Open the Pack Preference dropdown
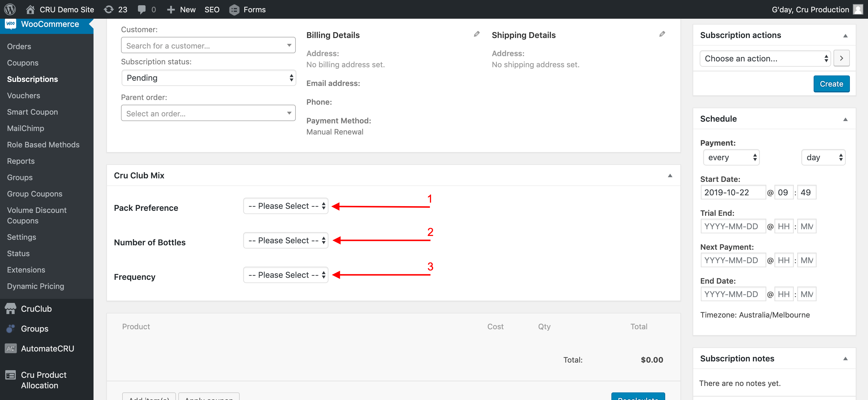This screenshot has height=400, width=868. pyautogui.click(x=286, y=206)
